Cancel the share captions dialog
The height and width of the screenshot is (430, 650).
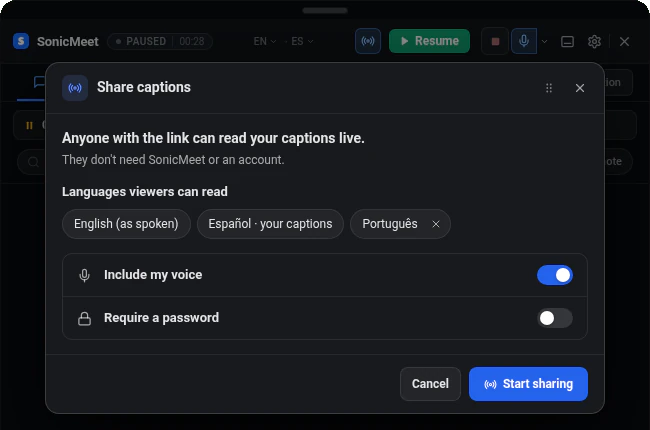coord(430,384)
